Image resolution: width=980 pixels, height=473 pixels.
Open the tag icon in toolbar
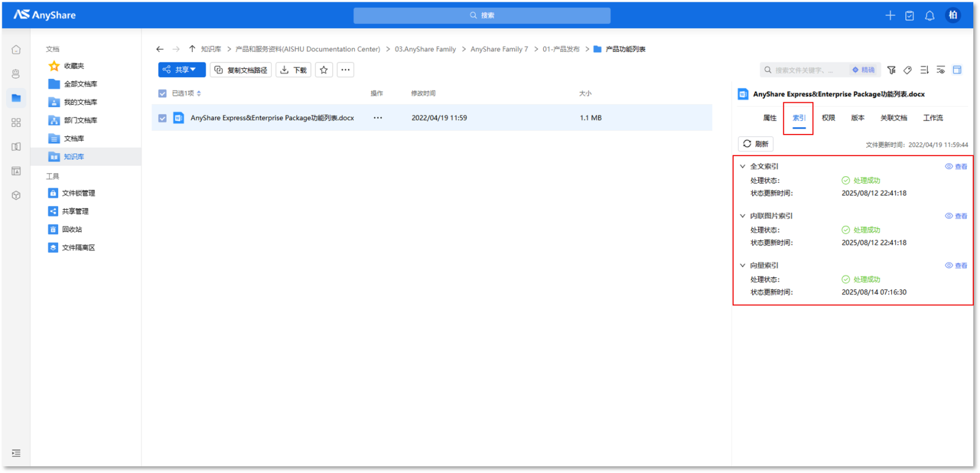tap(908, 70)
